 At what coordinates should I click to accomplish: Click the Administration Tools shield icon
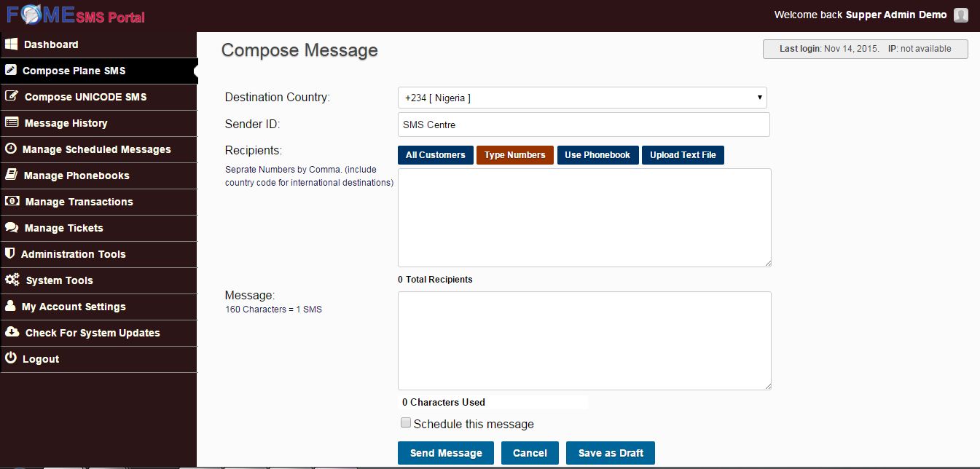coord(9,253)
